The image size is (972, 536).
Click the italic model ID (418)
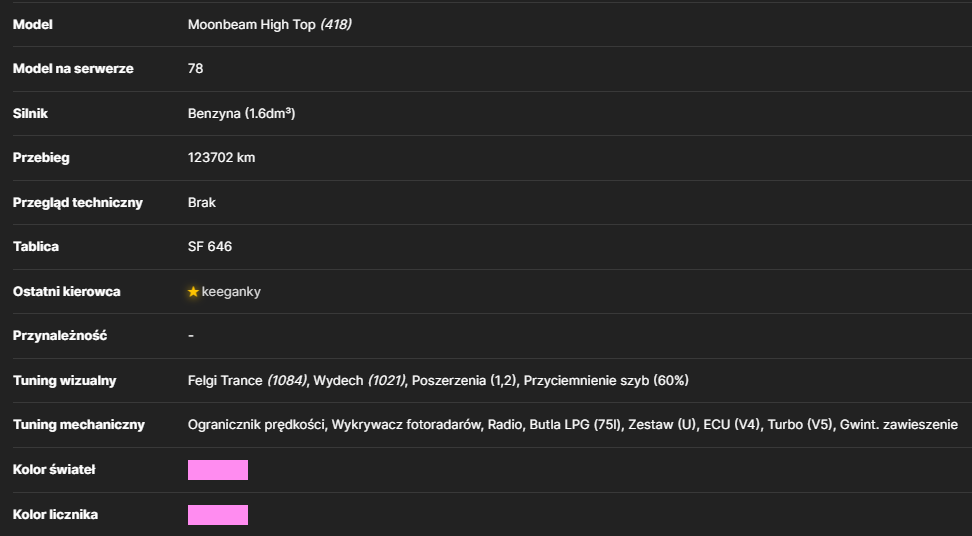coord(335,25)
